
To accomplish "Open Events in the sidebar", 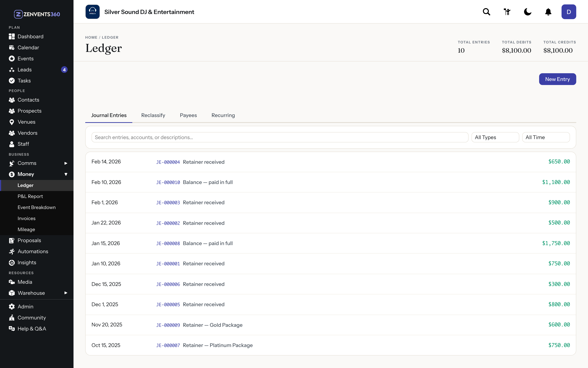I will point(37,58).
